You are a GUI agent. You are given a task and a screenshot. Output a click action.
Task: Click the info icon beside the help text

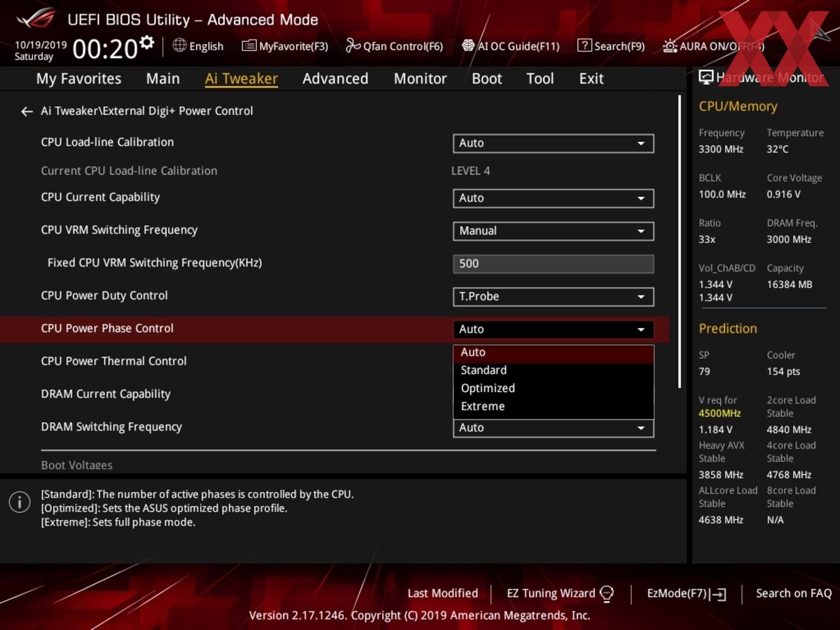coord(20,502)
